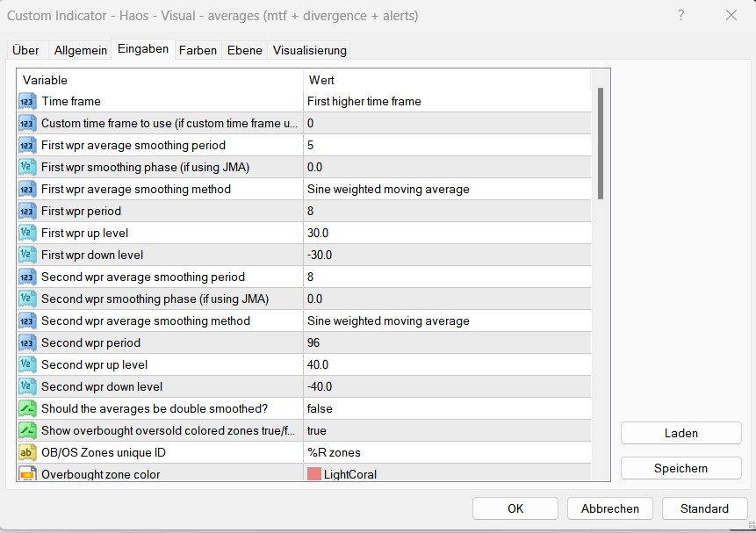
Task: Click the color icon beside Overbought zone color
Action: coord(26,474)
